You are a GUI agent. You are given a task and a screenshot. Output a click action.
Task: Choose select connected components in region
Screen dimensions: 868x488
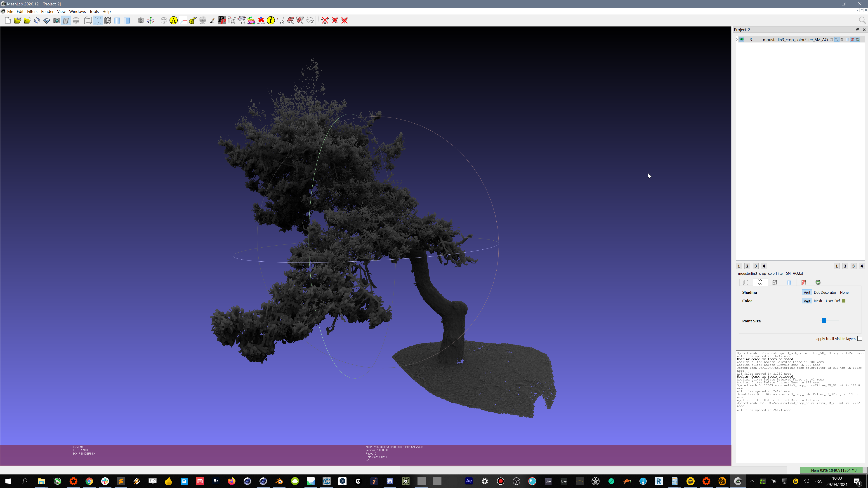[300, 21]
